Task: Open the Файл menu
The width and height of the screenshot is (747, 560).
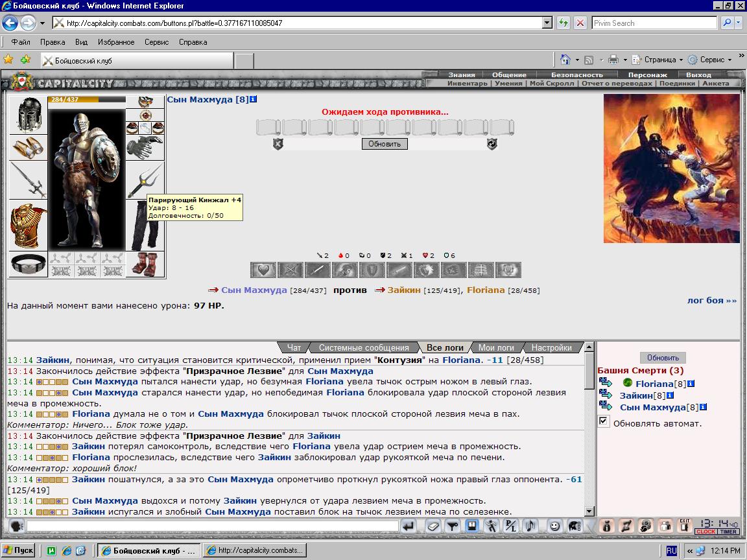Action: pos(21,42)
